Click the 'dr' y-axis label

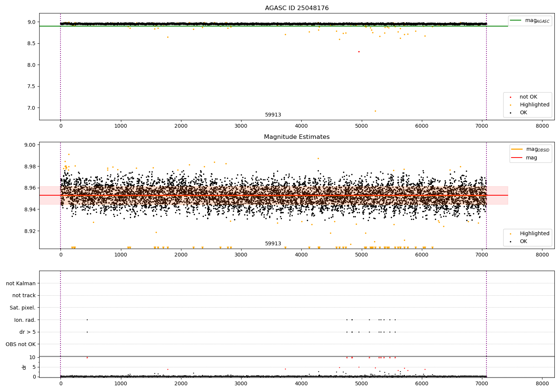pyautogui.click(x=24, y=367)
